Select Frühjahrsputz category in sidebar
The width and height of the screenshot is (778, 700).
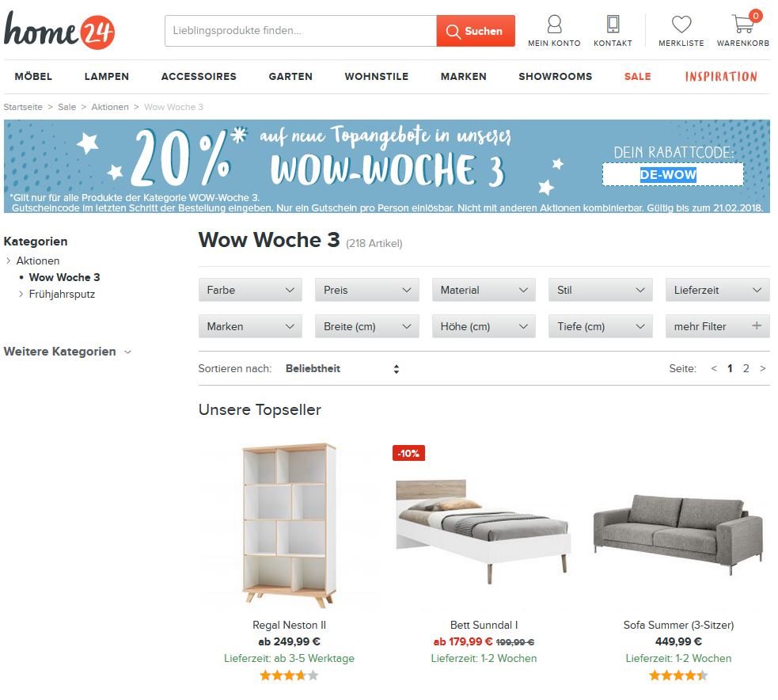coord(62,294)
